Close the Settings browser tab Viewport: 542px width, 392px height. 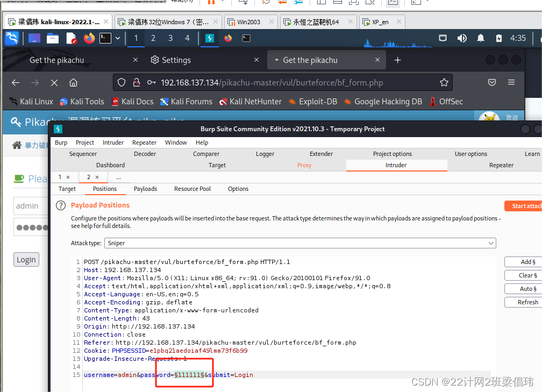(x=256, y=60)
